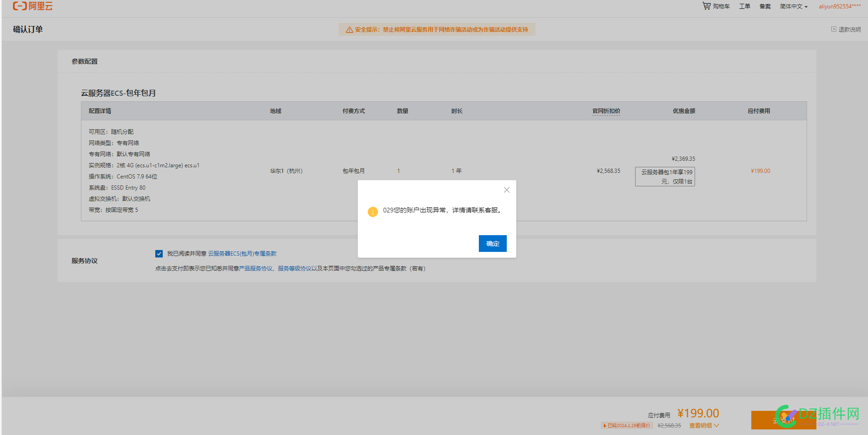Viewport: 868px width, 435px height.
Task: Click ¥2,369.35 discount amount
Action: pos(683,159)
